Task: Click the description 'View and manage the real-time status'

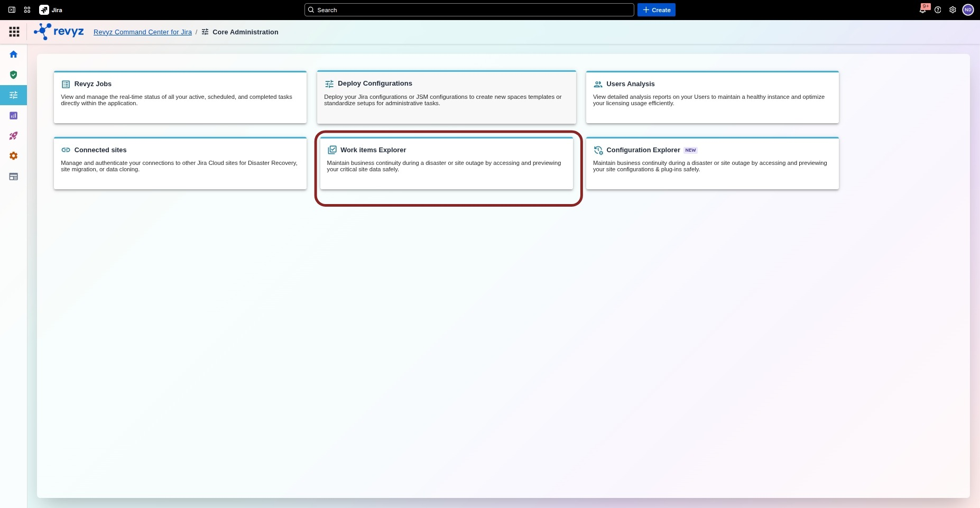Action: tap(177, 100)
